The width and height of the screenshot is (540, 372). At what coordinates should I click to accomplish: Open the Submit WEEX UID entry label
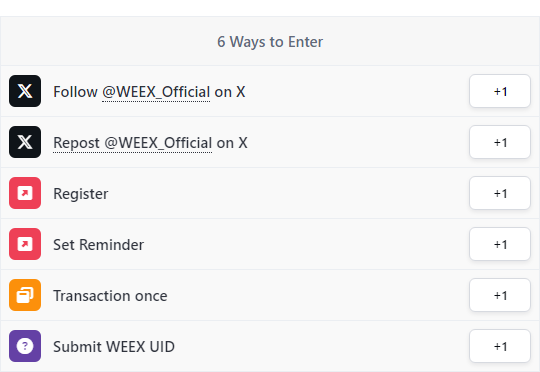(114, 347)
